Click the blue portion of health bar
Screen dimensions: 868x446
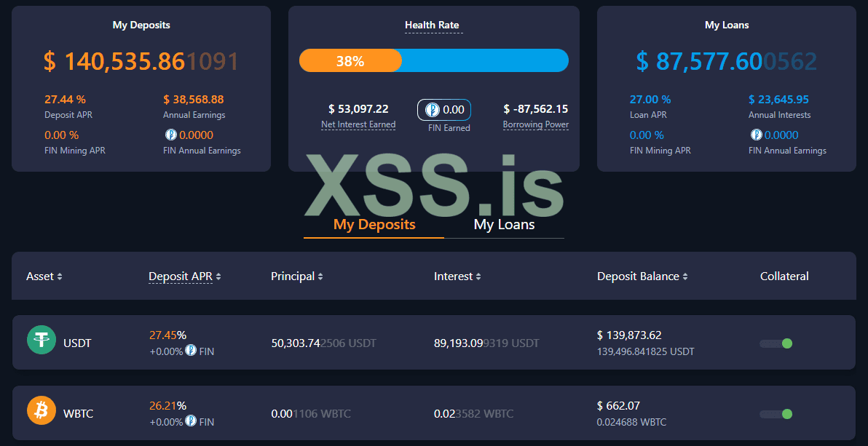(x=485, y=60)
